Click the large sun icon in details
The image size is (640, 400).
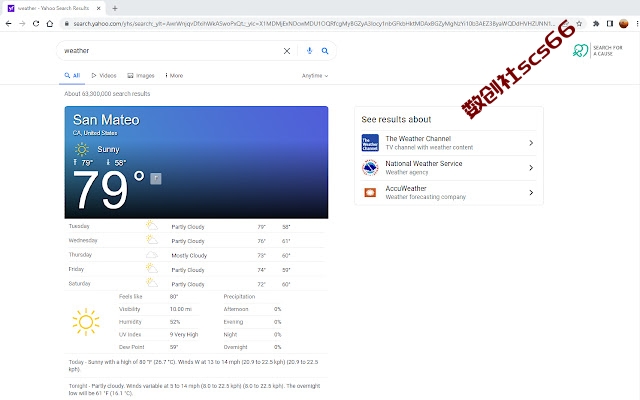[x=86, y=322]
